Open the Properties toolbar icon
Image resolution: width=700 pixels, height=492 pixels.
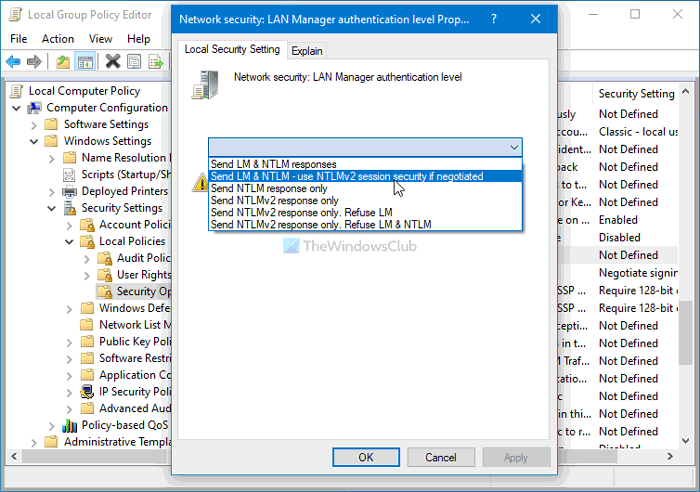134,62
